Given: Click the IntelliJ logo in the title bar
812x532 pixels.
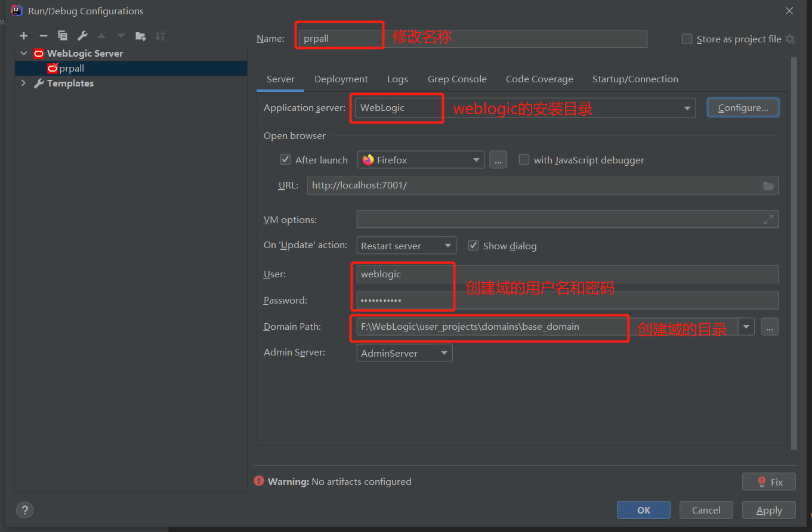Looking at the screenshot, I should click(17, 10).
